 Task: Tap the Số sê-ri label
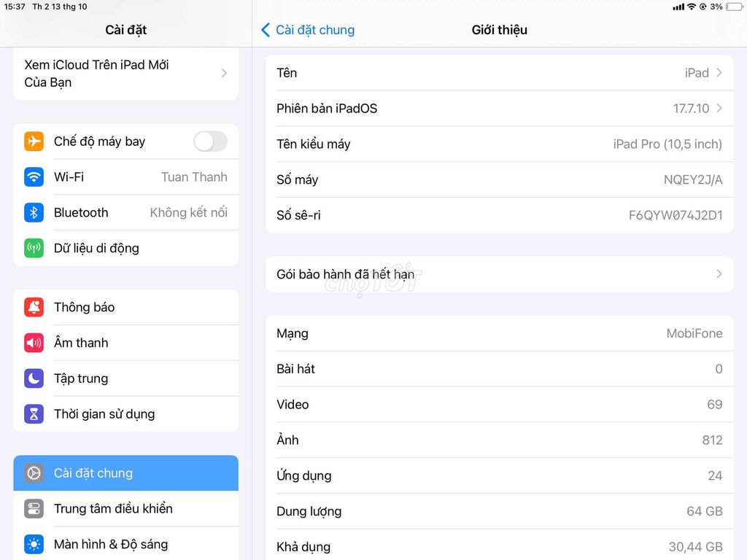tap(298, 215)
